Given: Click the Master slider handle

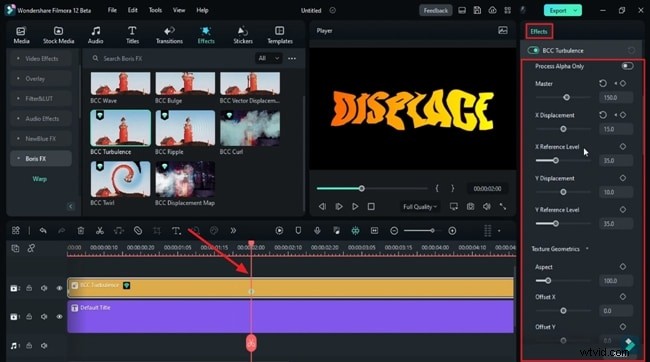Looking at the screenshot, I should (x=566, y=97).
